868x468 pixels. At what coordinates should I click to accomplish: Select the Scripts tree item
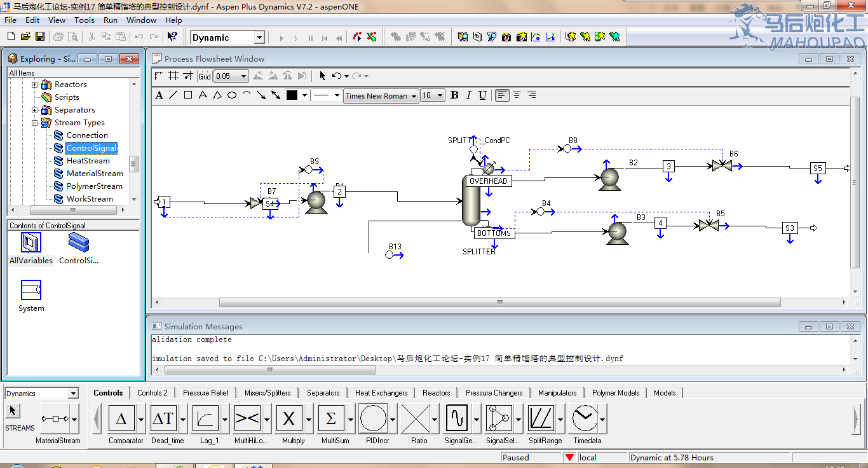67,97
